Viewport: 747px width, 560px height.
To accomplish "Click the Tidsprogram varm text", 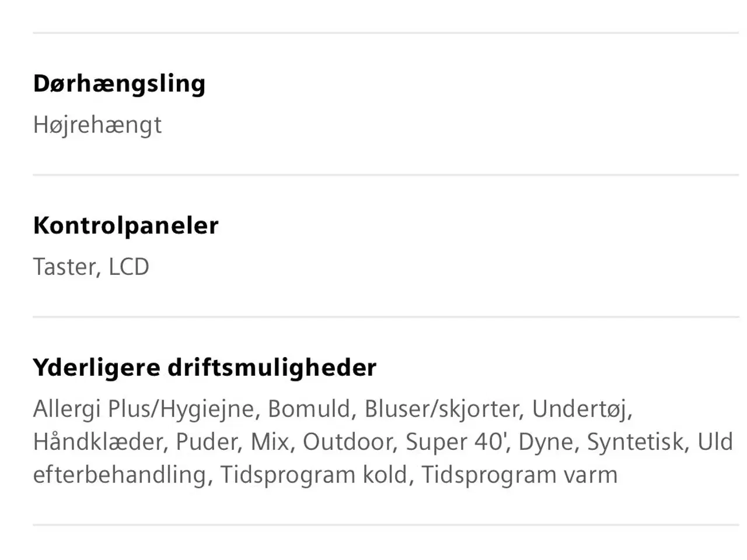I will [519, 475].
